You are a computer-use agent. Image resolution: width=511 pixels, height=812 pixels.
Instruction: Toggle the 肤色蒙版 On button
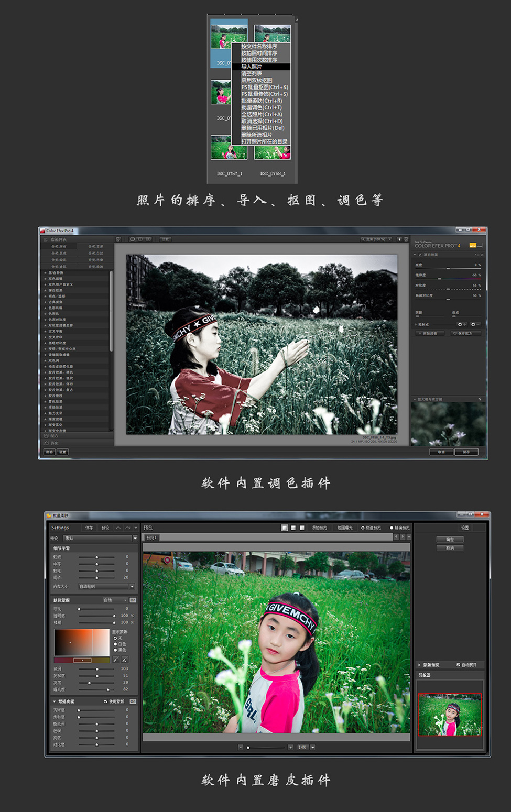[x=133, y=600]
